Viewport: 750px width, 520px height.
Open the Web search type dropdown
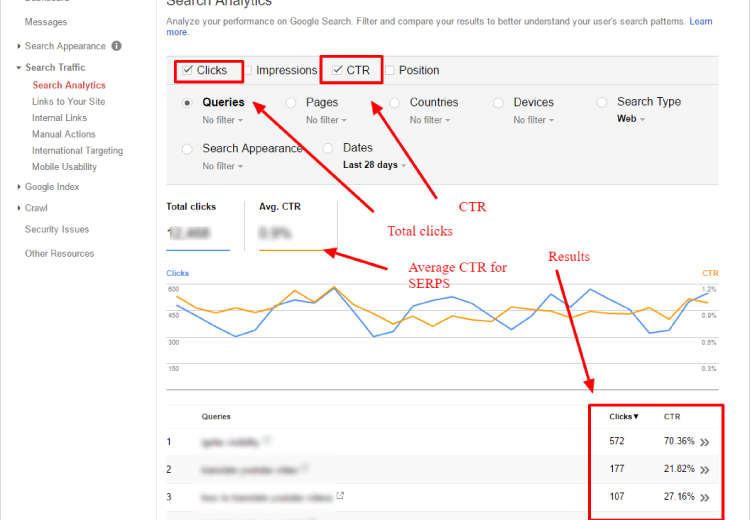pyautogui.click(x=631, y=119)
